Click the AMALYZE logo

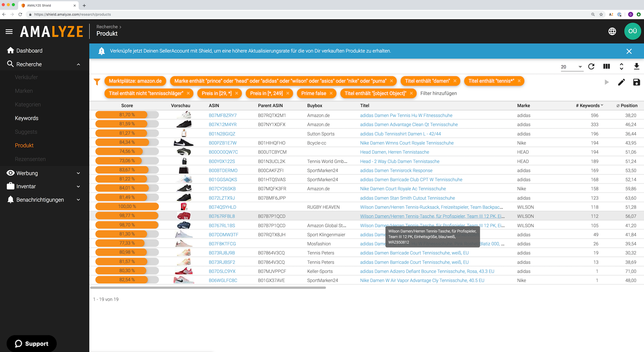(52, 32)
